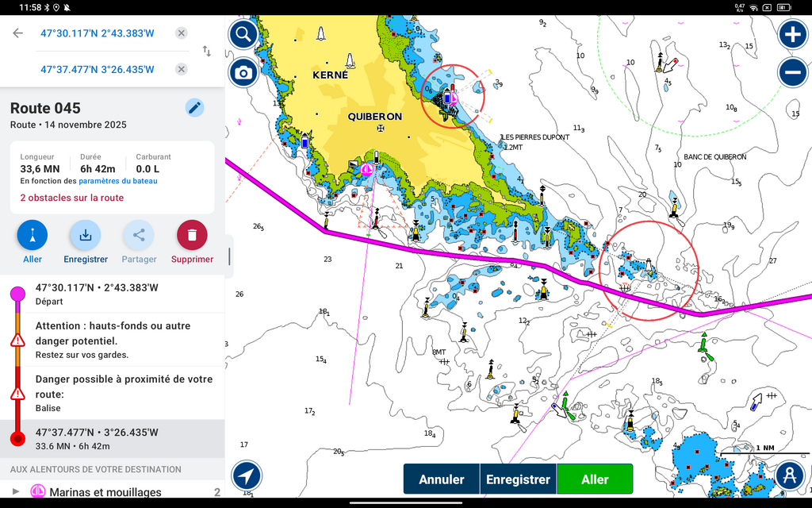
Task: View the 2 obstacles on the route
Action: (72, 198)
